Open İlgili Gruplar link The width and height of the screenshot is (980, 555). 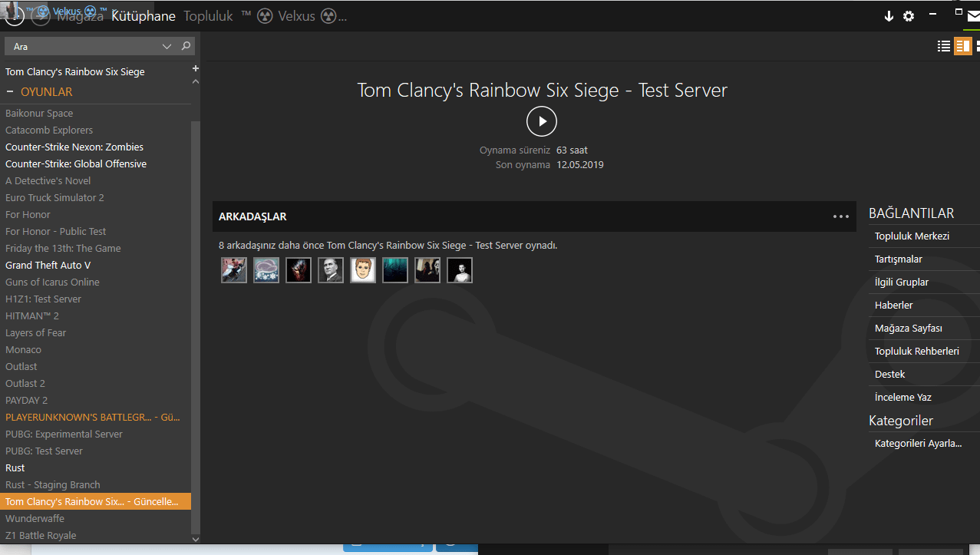tap(901, 282)
